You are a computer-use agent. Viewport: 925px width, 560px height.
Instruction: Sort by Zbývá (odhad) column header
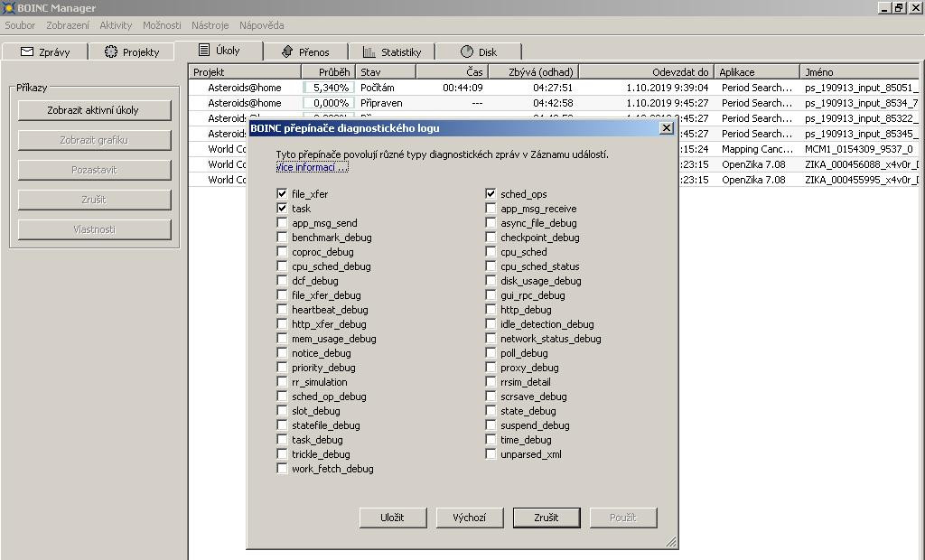(x=533, y=72)
